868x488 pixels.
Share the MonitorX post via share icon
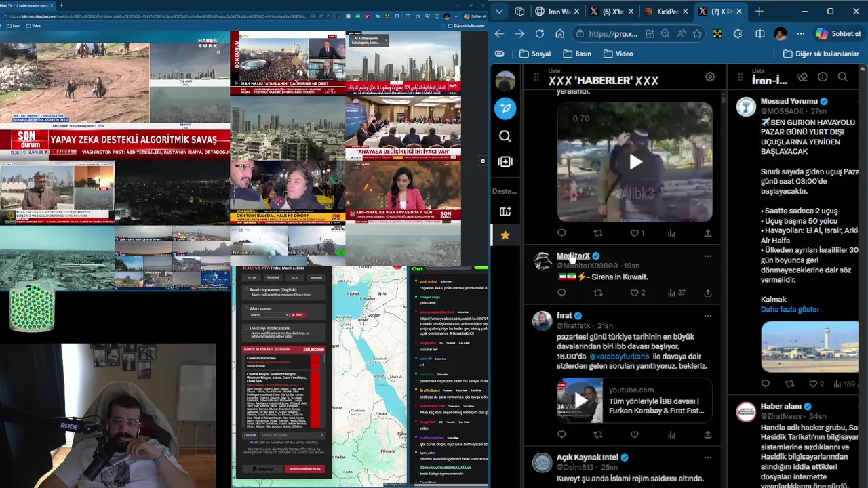pyautogui.click(x=707, y=293)
